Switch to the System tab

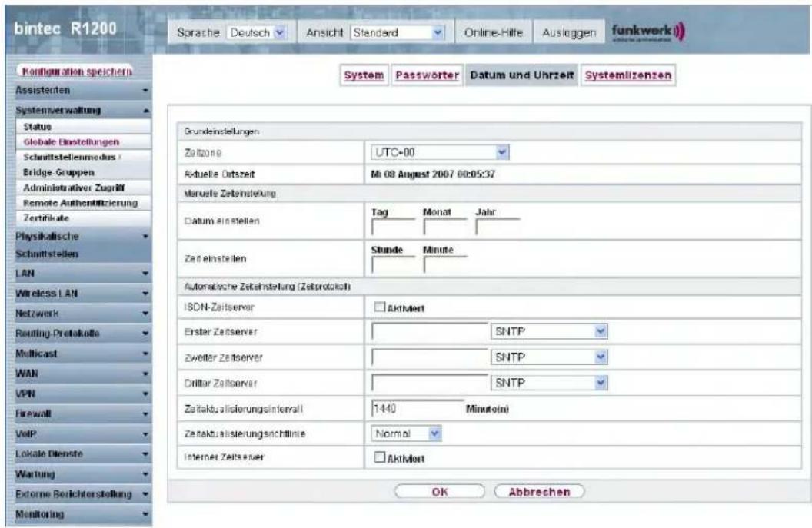[364, 75]
